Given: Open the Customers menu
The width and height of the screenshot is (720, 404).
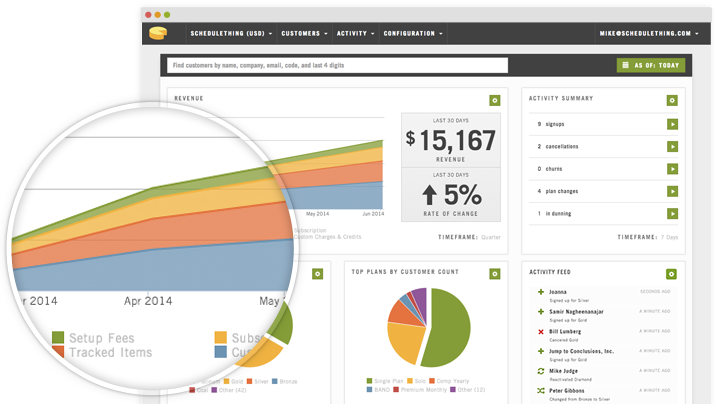Looking at the screenshot, I should 304,34.
